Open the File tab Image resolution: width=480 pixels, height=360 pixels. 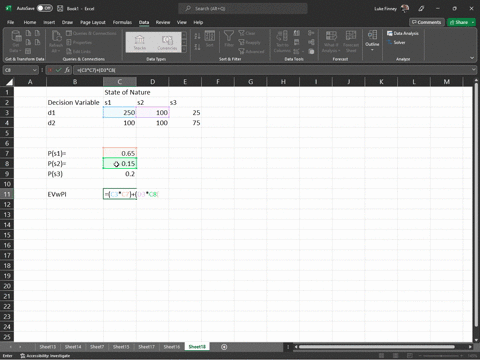11,22
